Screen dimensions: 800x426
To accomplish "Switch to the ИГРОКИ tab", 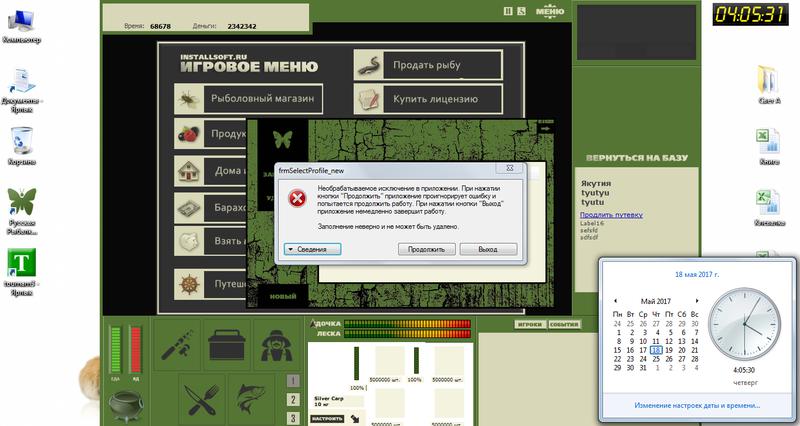I will tap(530, 324).
